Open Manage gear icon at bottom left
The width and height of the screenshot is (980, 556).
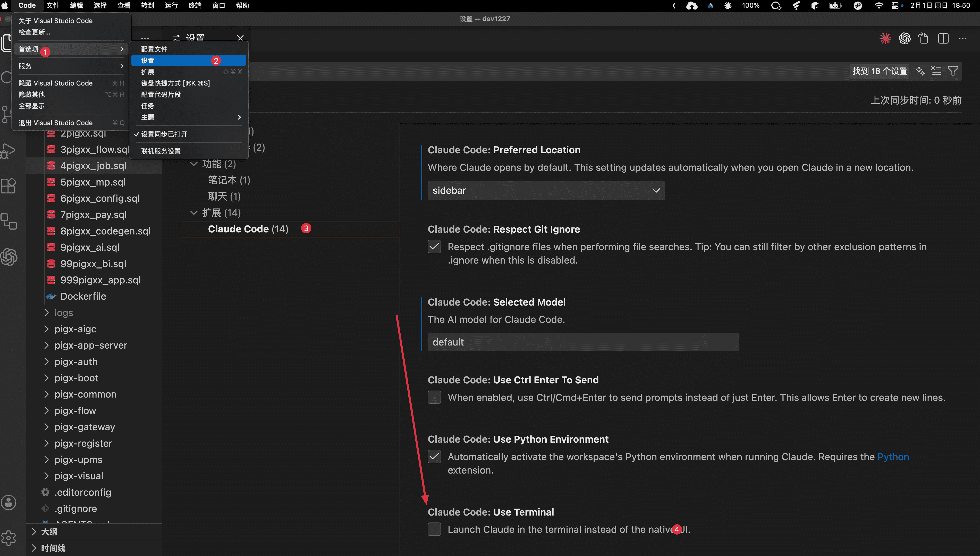coord(9,538)
